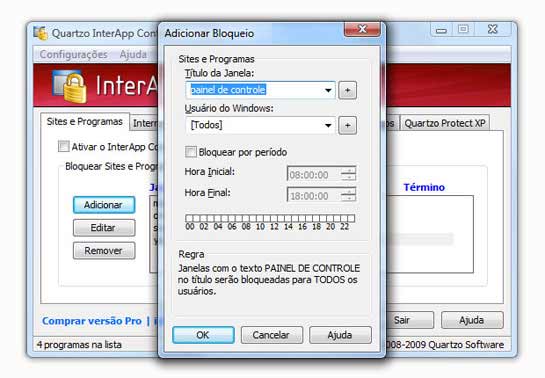
Task: Click Sair button in main window
Action: point(409,320)
